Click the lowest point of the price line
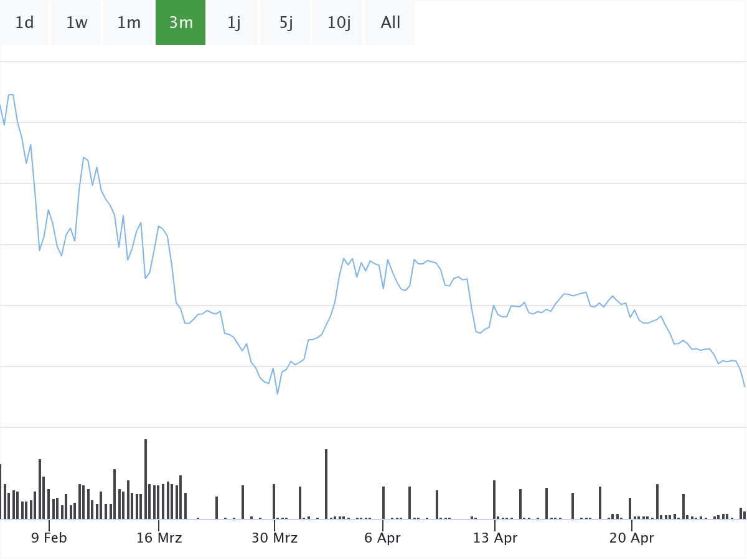This screenshot has height=560, width=747. pyautogui.click(x=278, y=394)
